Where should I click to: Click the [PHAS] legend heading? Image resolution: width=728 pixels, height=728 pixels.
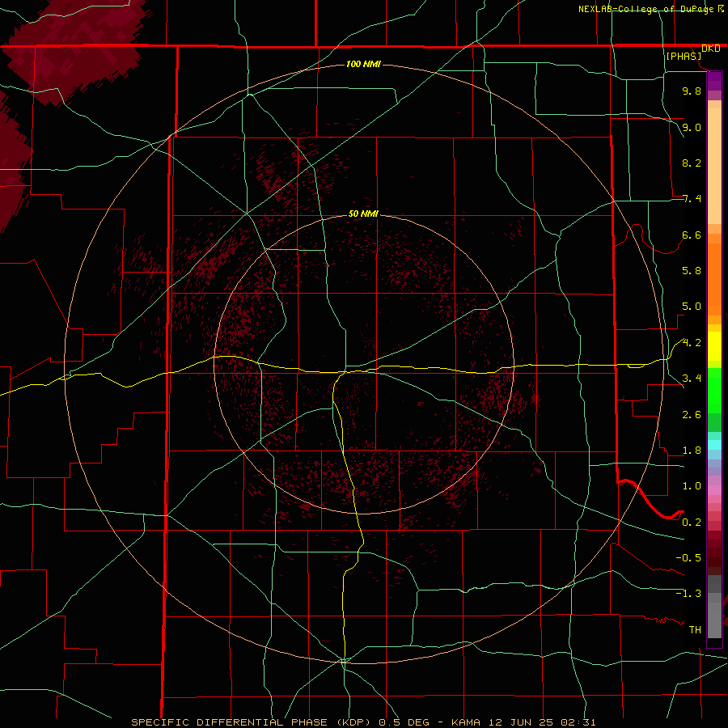684,56
